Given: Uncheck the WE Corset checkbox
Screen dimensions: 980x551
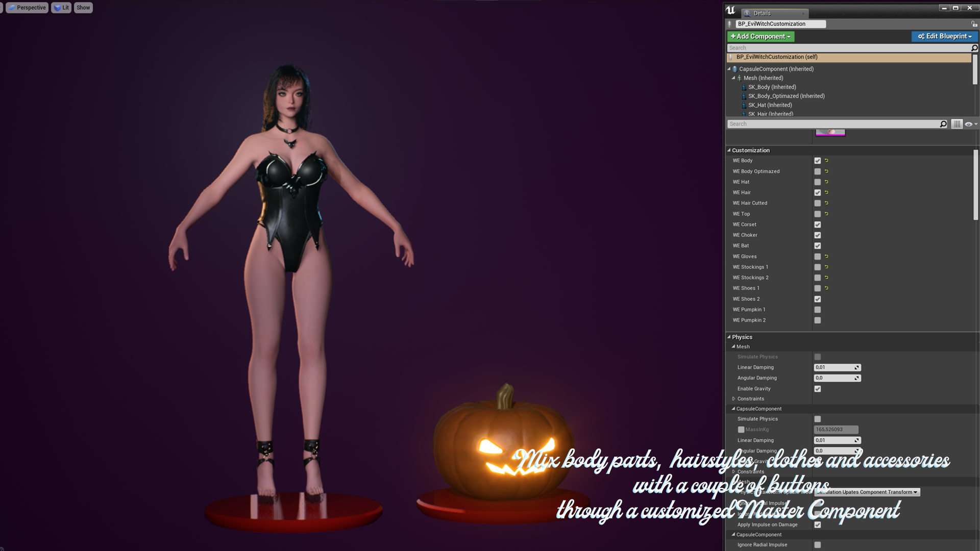Looking at the screenshot, I should click(818, 224).
